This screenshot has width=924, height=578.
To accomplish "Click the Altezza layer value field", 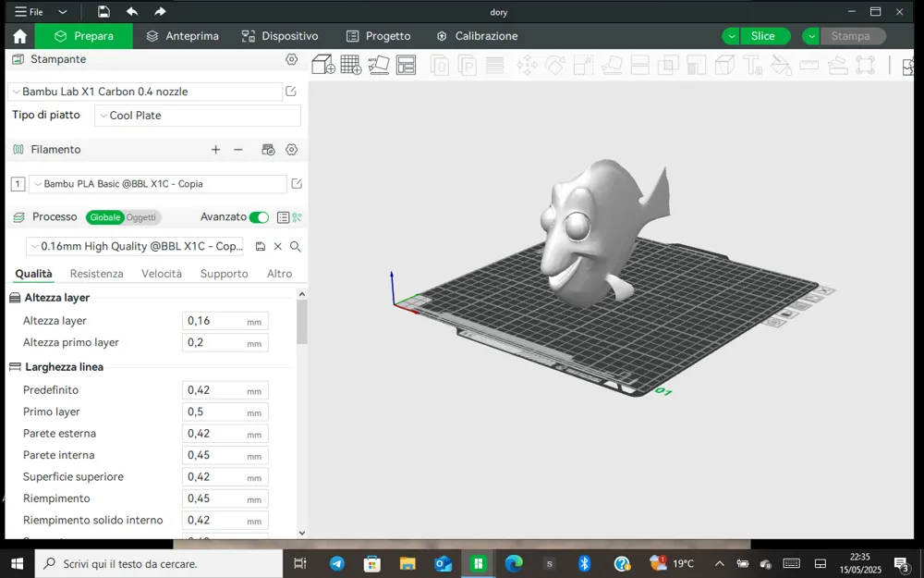I will pyautogui.click(x=225, y=322).
